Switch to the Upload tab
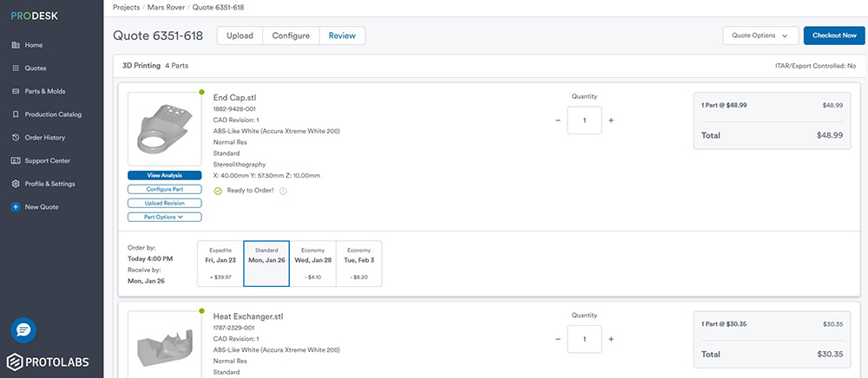 [240, 36]
